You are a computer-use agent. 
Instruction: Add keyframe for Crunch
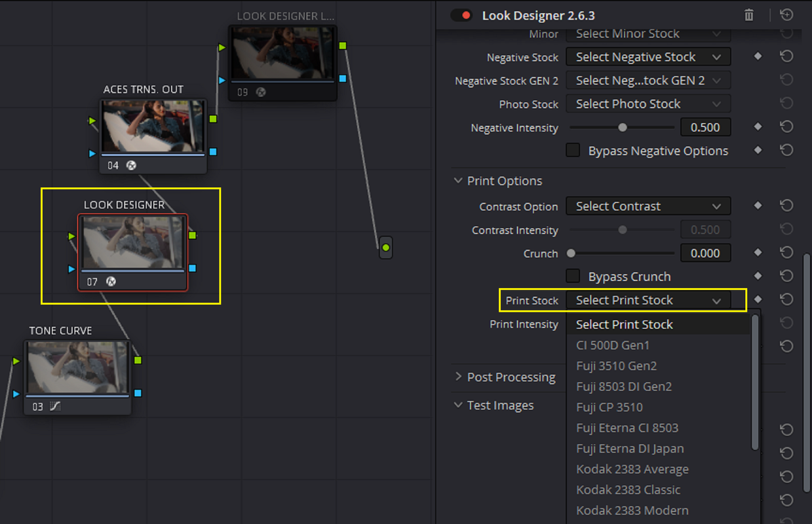758,253
